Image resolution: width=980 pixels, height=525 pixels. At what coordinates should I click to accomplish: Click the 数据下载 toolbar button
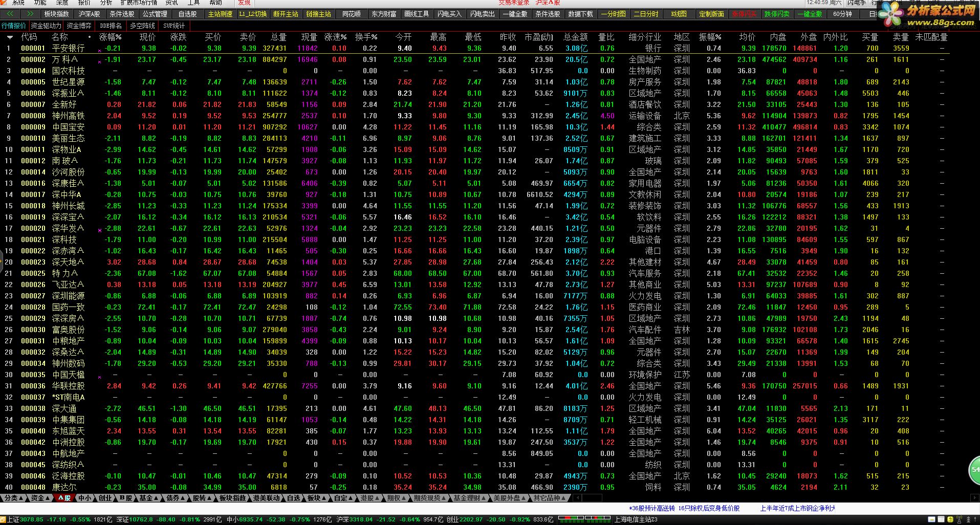[x=580, y=14]
